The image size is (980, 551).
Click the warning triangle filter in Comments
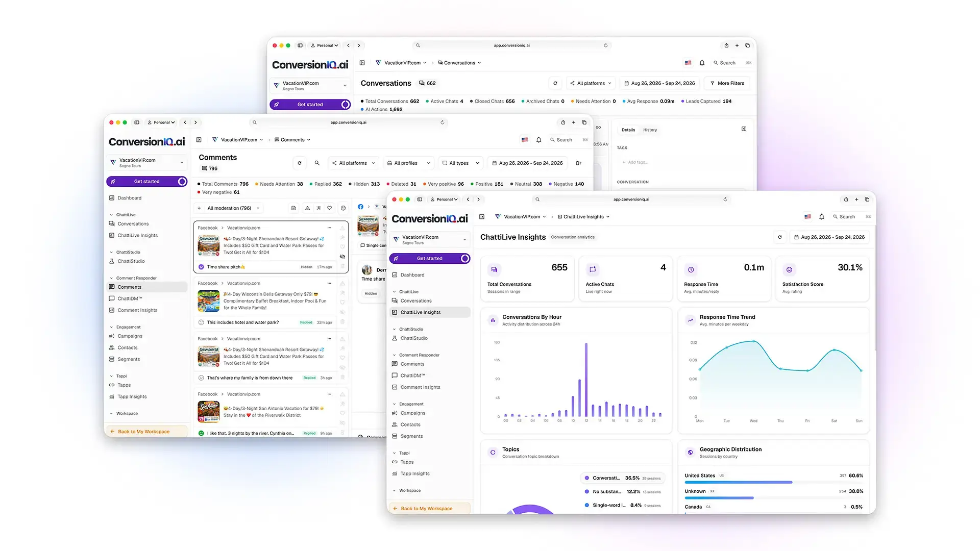click(x=307, y=208)
